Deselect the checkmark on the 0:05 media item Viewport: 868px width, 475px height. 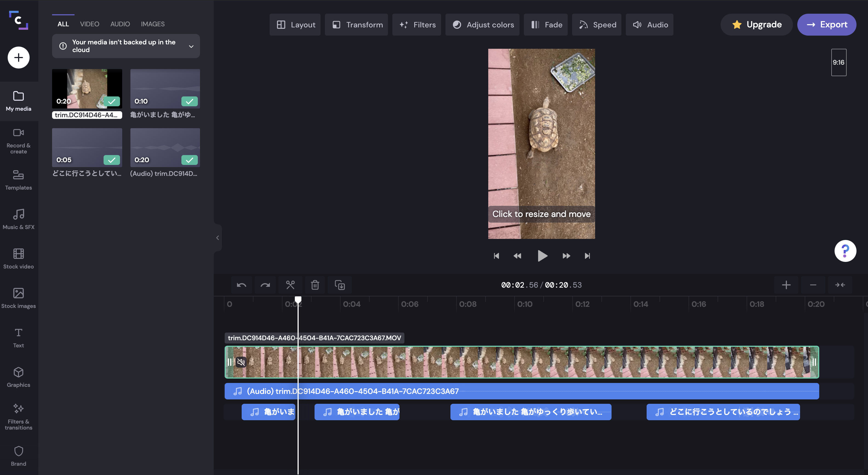(x=112, y=160)
